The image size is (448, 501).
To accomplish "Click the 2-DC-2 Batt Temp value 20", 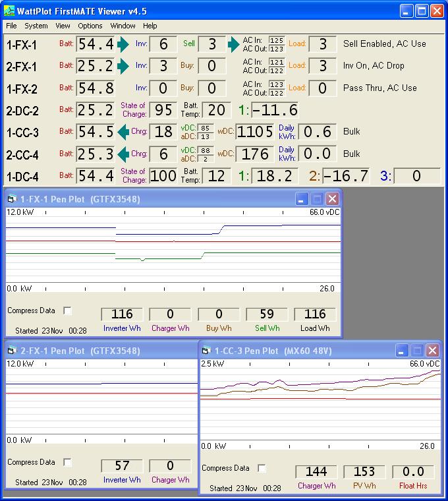I will (216, 110).
